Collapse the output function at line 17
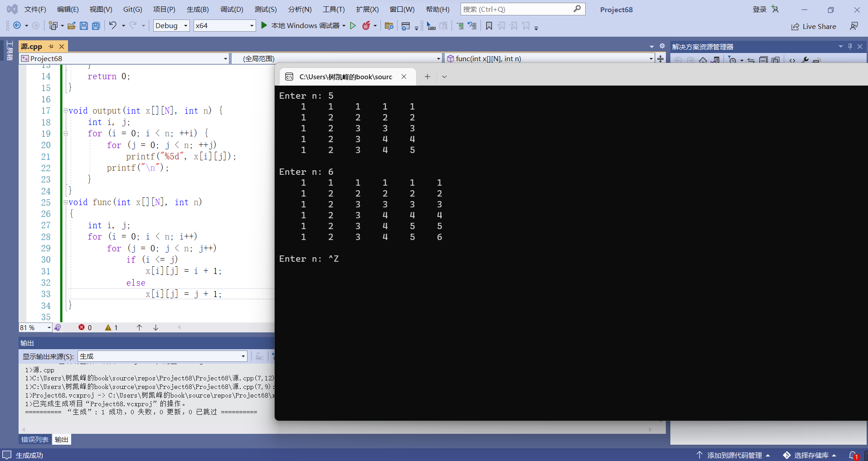Viewport: 868px width, 461px height. [x=65, y=110]
